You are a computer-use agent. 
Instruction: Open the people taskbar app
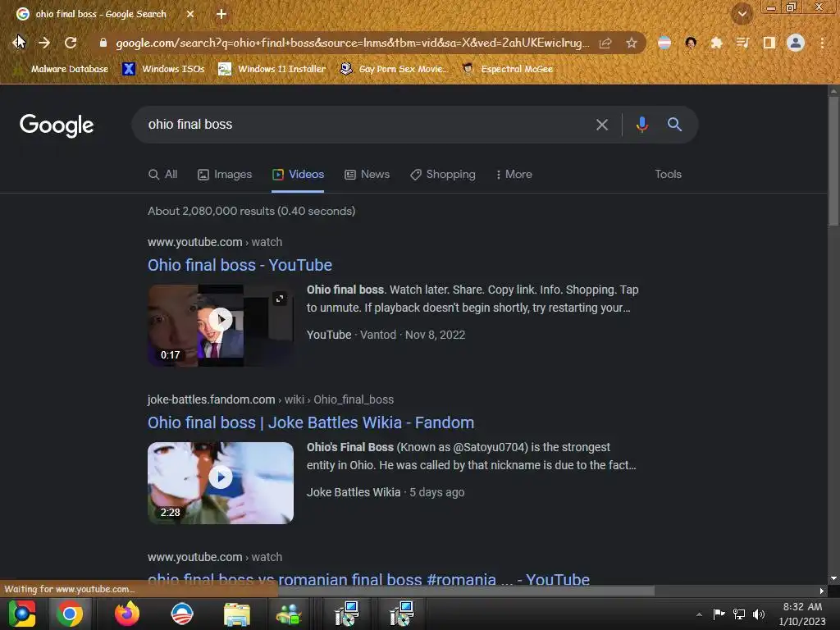click(289, 614)
